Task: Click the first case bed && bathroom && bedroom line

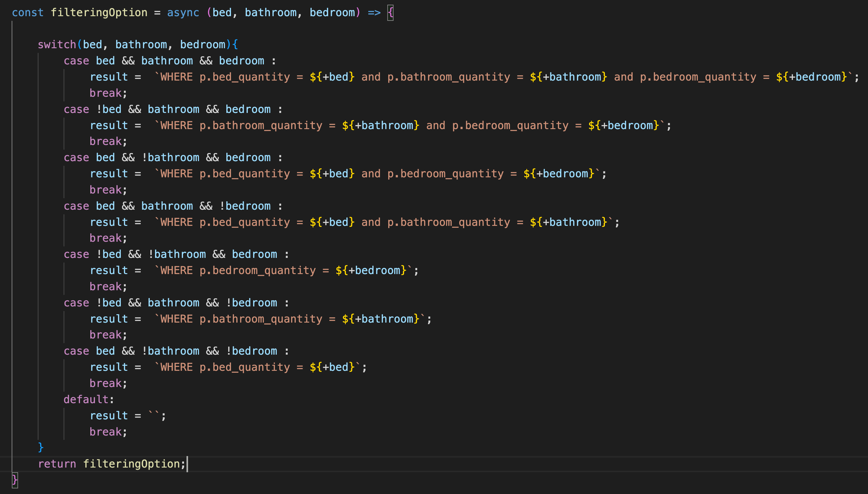Action: (x=170, y=61)
